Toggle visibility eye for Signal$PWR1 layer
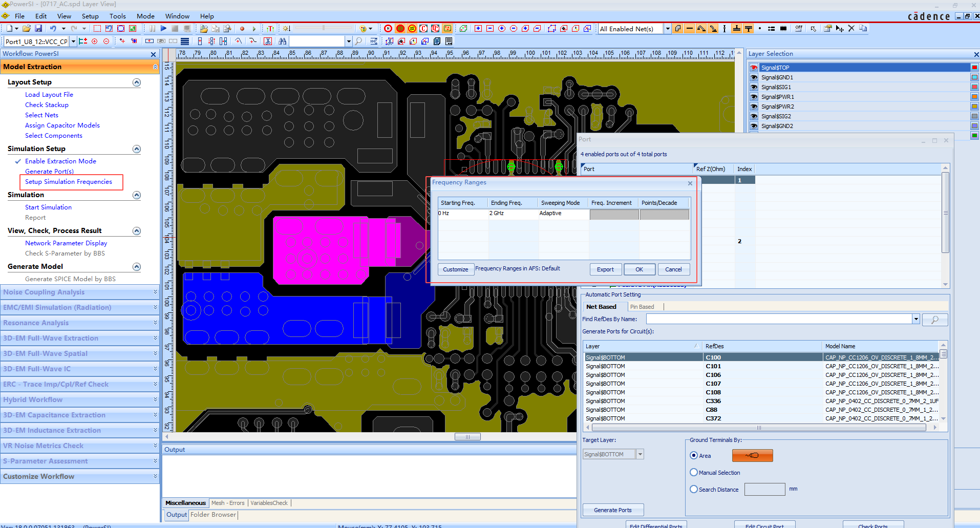 point(754,97)
